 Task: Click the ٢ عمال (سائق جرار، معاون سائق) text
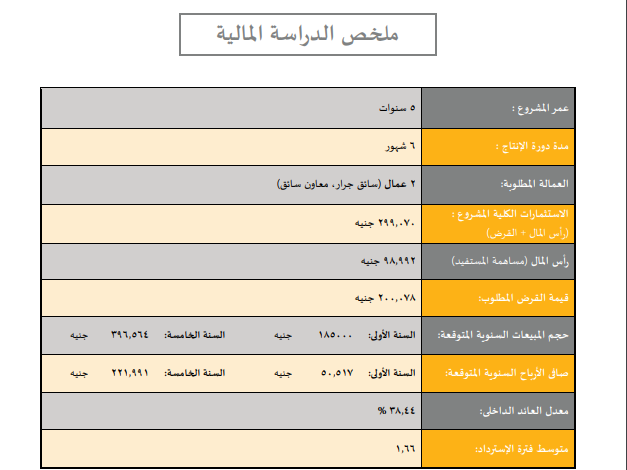tap(346, 185)
